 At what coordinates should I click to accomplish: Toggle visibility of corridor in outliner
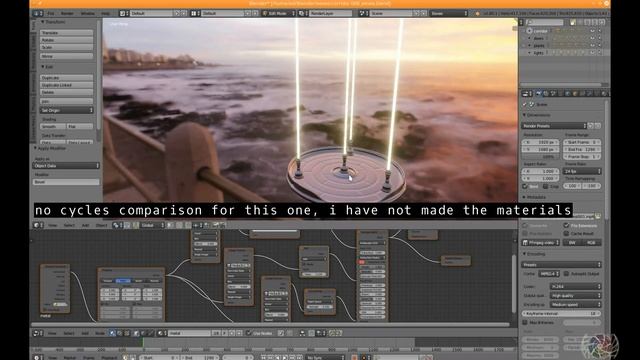tap(592, 31)
